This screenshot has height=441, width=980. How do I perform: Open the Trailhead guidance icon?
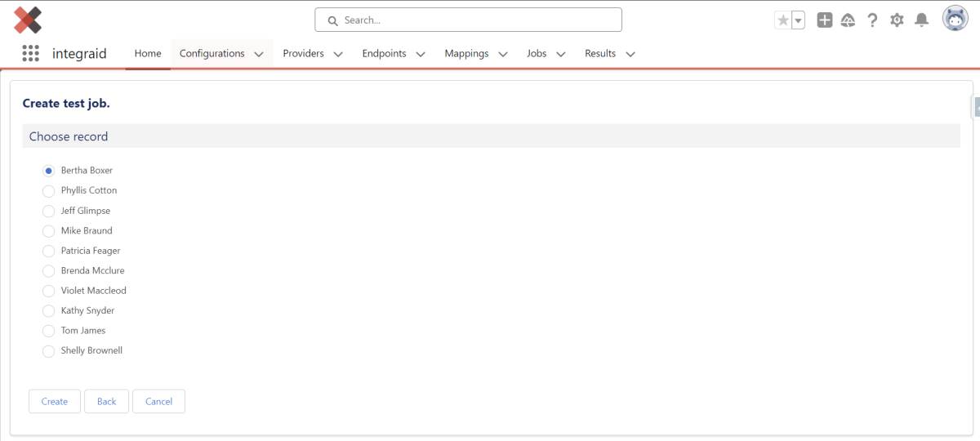(x=848, y=20)
